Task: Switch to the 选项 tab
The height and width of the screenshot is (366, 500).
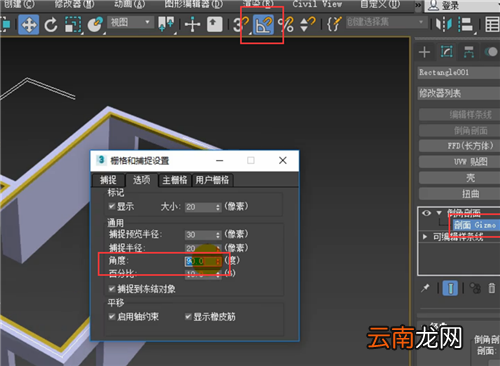Action: pyautogui.click(x=142, y=180)
